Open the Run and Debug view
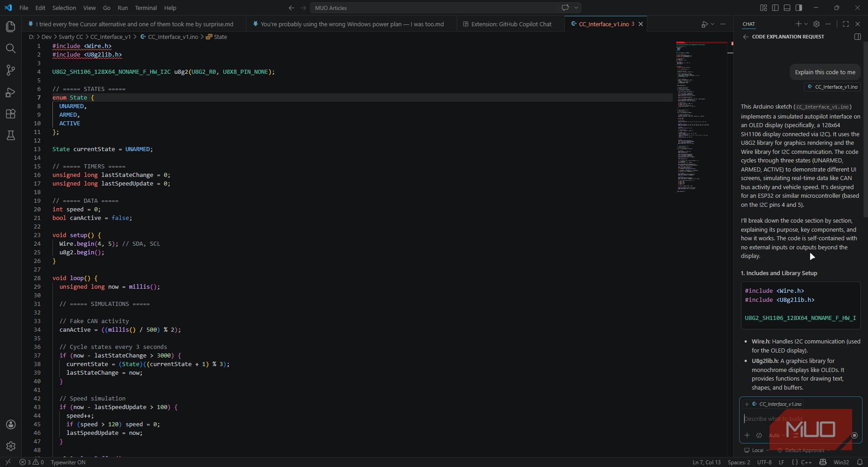Viewport: 868px width, 467px height. (x=10, y=92)
